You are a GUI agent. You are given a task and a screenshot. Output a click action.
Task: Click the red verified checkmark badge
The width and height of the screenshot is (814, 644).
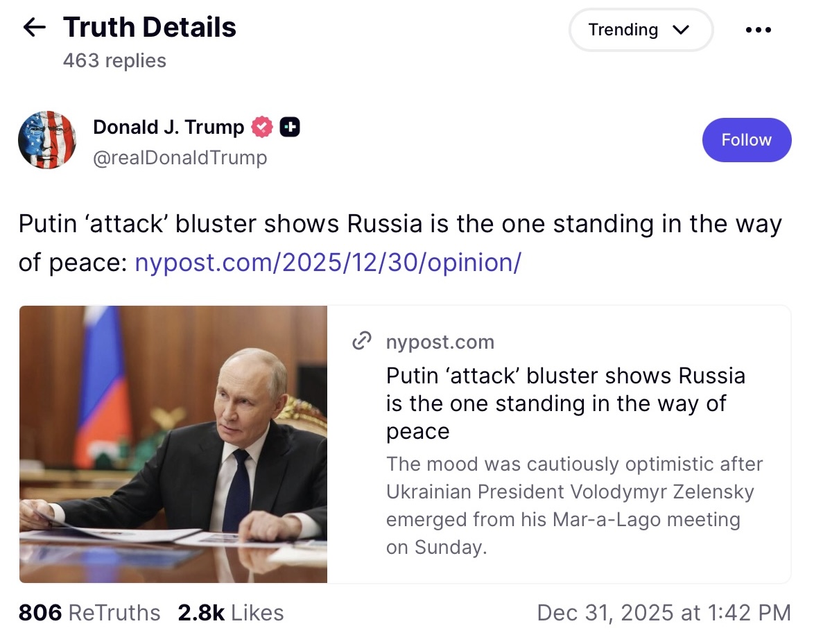click(x=261, y=127)
